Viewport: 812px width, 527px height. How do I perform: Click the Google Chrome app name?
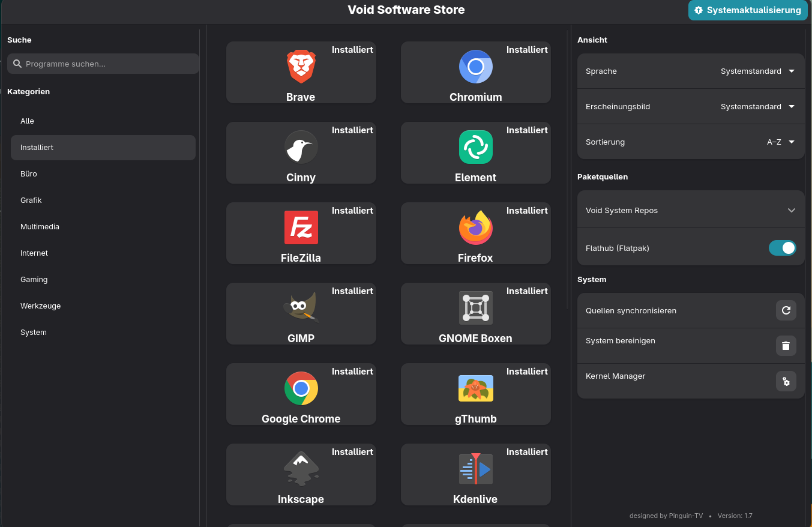pyautogui.click(x=301, y=419)
